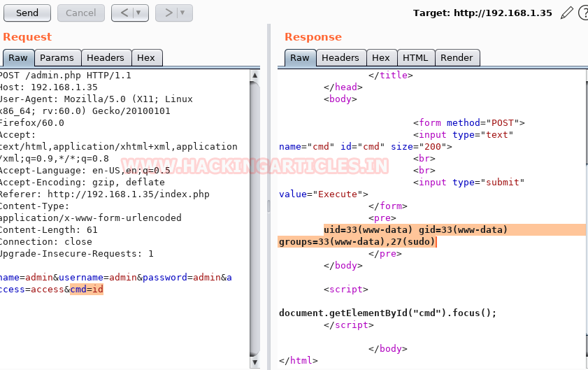This screenshot has width=588, height=370.
Task: Click the Connection: close line
Action: point(46,242)
